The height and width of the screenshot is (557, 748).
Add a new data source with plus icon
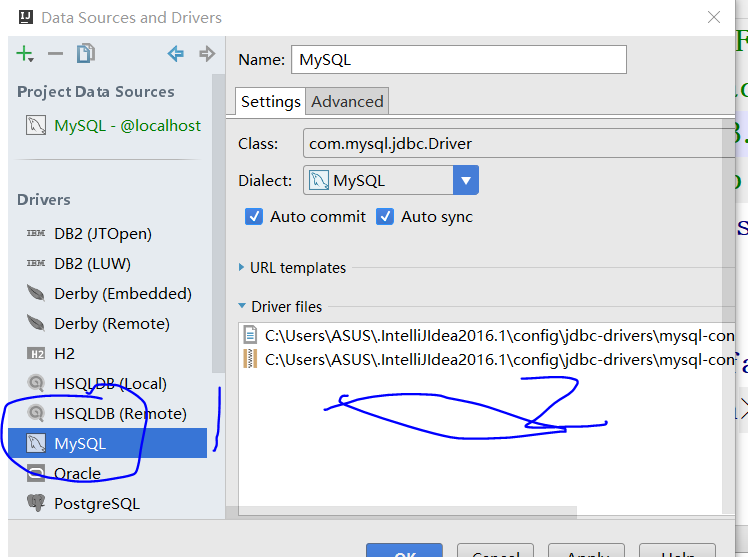coord(25,54)
